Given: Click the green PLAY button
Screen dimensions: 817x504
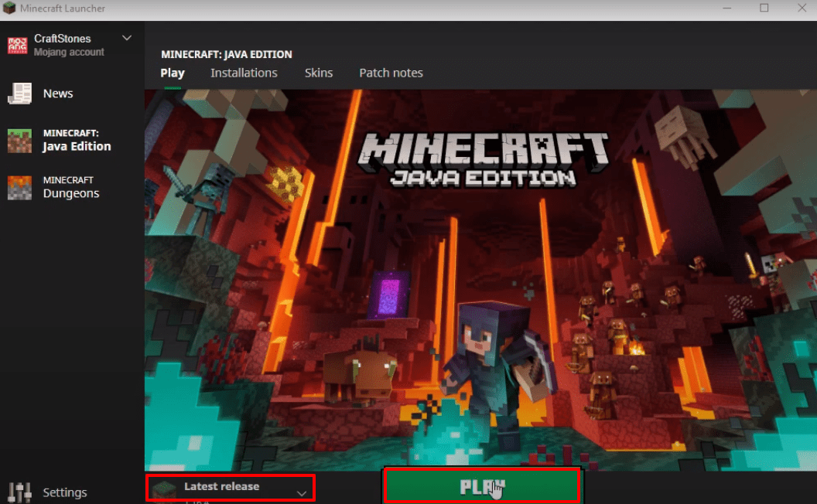Looking at the screenshot, I should (482, 486).
